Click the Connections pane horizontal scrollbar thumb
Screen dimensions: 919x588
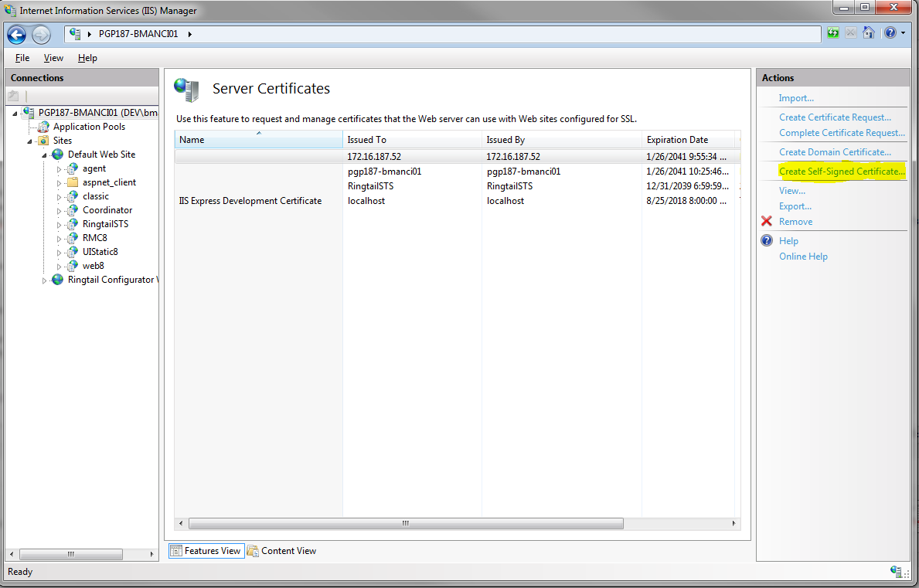[71, 554]
